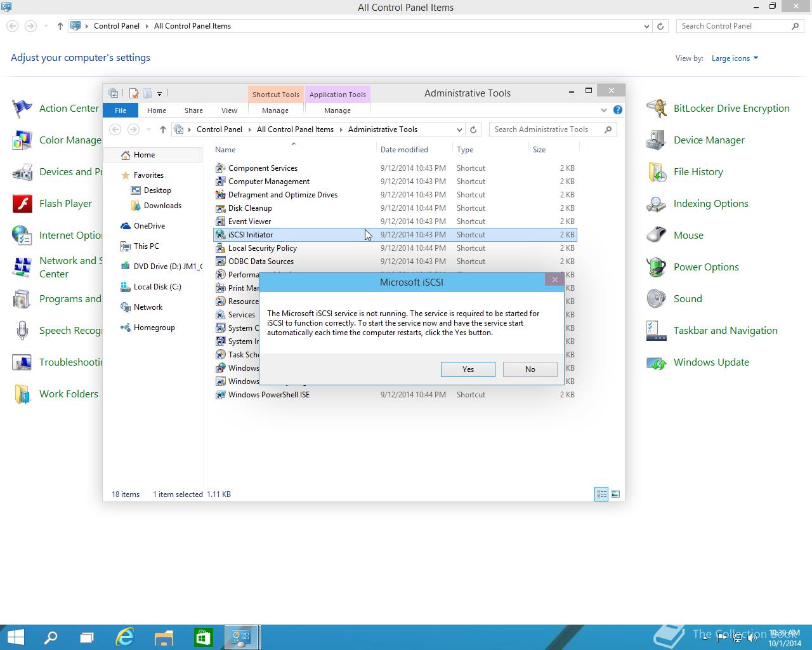Select Downloads under Favorites

tap(162, 206)
